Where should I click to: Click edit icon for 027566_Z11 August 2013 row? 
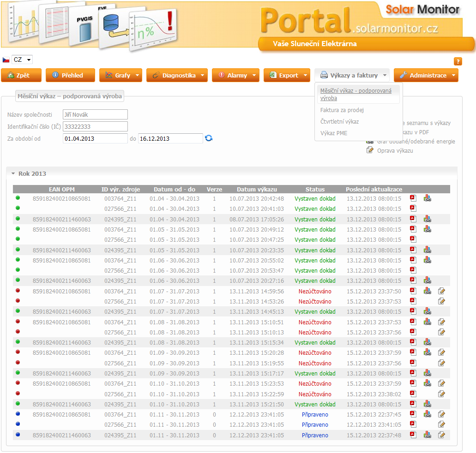[441, 332]
